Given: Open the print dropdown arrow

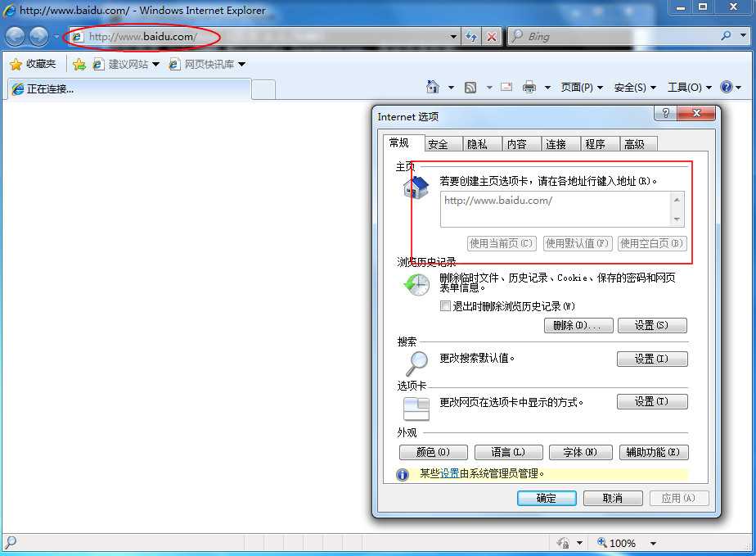Looking at the screenshot, I should [547, 88].
